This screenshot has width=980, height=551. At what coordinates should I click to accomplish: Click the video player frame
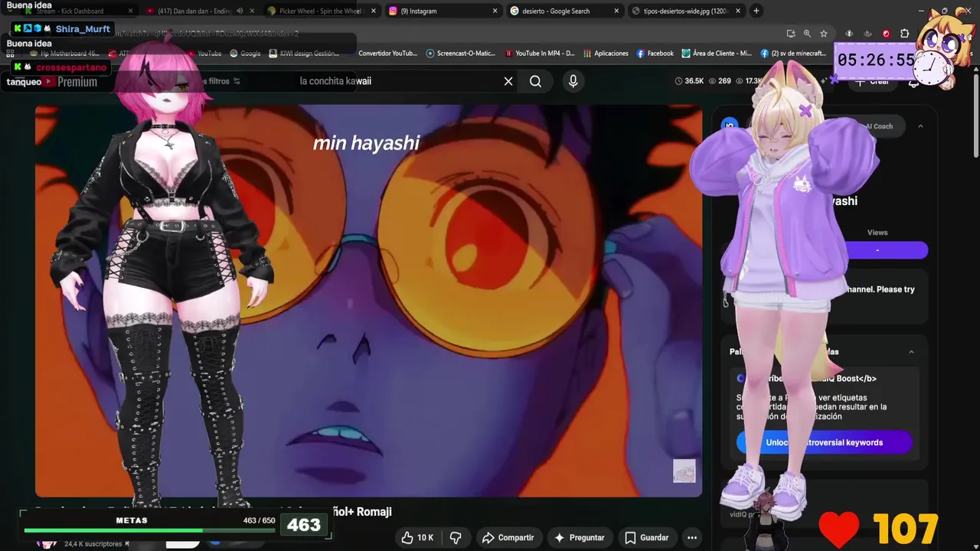(368, 301)
